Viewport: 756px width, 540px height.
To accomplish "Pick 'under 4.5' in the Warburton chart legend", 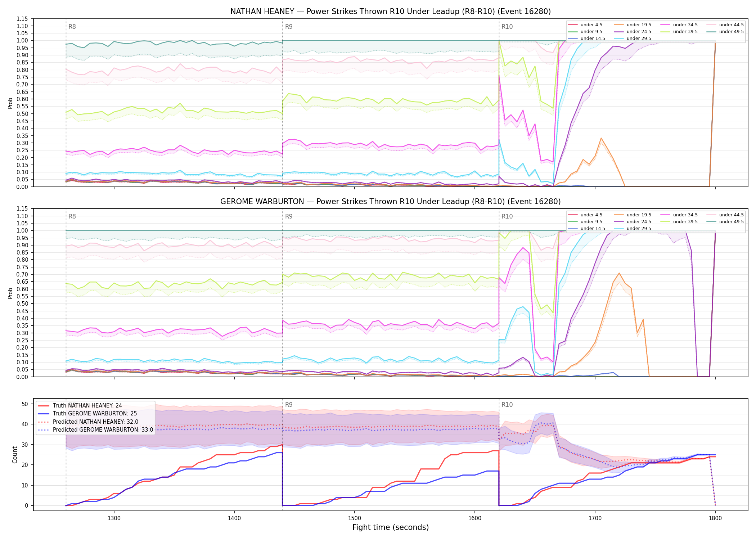I will coord(591,215).
